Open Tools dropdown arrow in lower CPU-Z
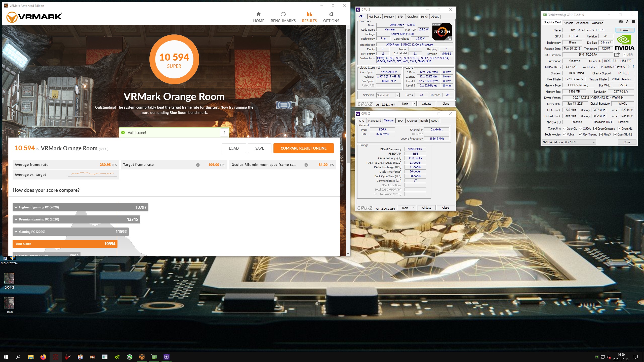The width and height of the screenshot is (644, 362). point(414,208)
